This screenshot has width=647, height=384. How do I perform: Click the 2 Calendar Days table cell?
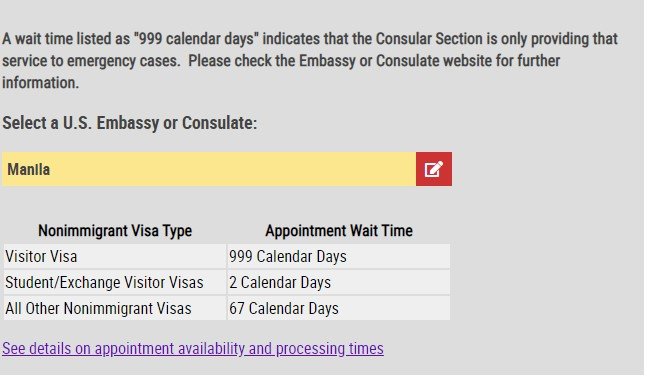(338, 283)
